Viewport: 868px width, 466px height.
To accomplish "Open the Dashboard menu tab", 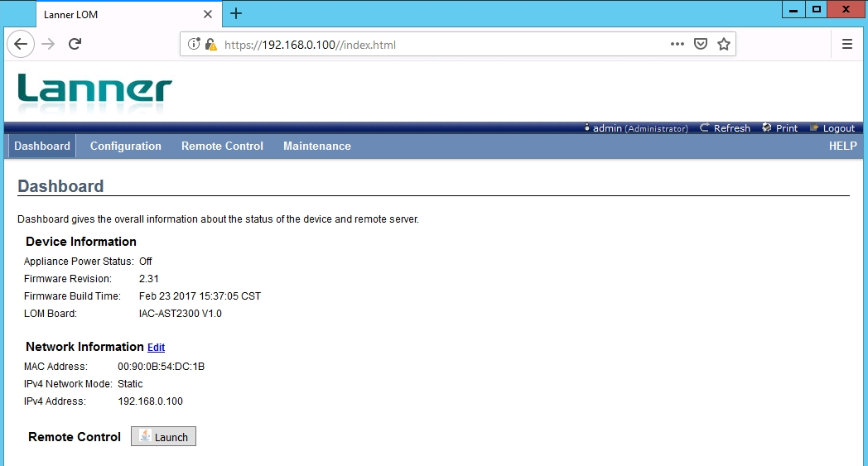I will pyautogui.click(x=42, y=147).
